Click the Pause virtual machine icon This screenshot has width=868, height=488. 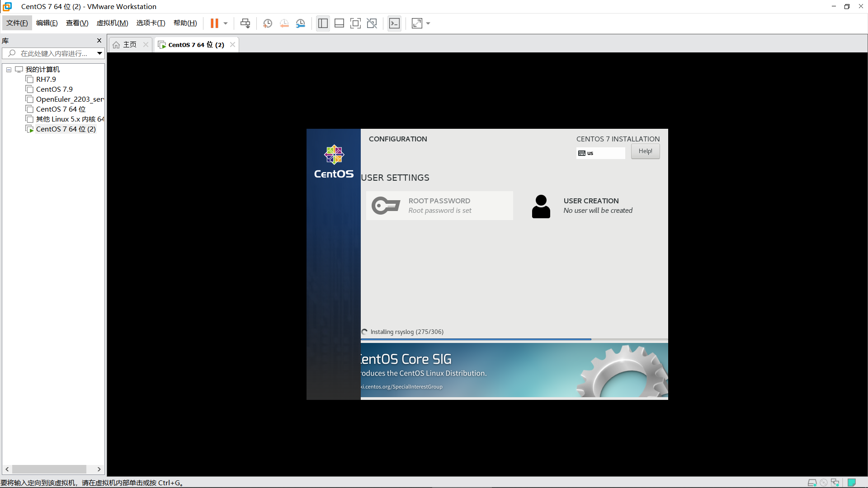point(214,23)
